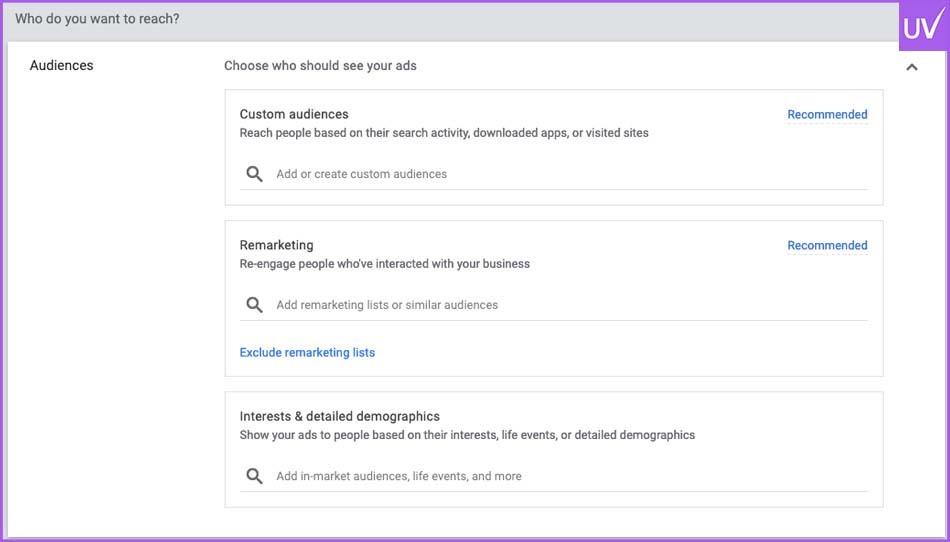Click the Interests & detailed demographics heading
The image size is (950, 542).
[339, 417]
